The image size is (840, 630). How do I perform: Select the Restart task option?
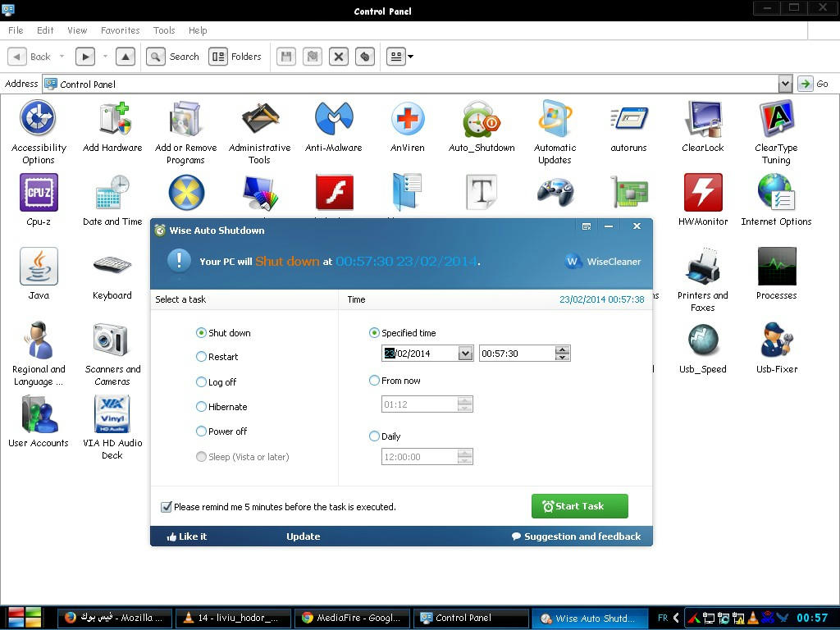click(201, 357)
